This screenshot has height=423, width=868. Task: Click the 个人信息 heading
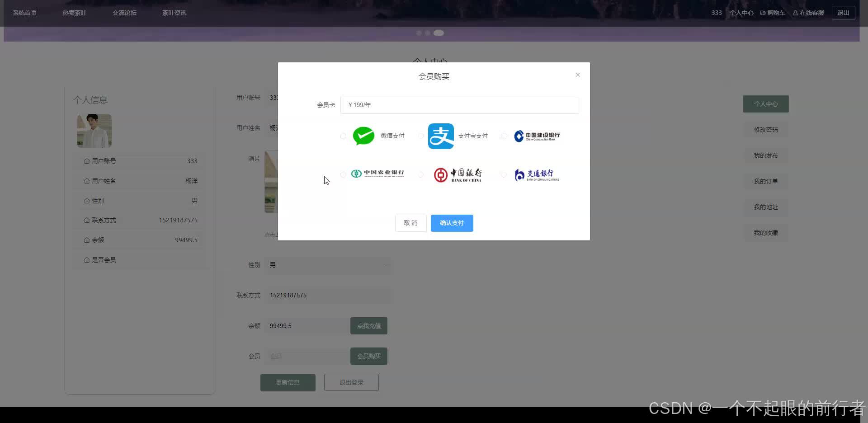point(90,100)
